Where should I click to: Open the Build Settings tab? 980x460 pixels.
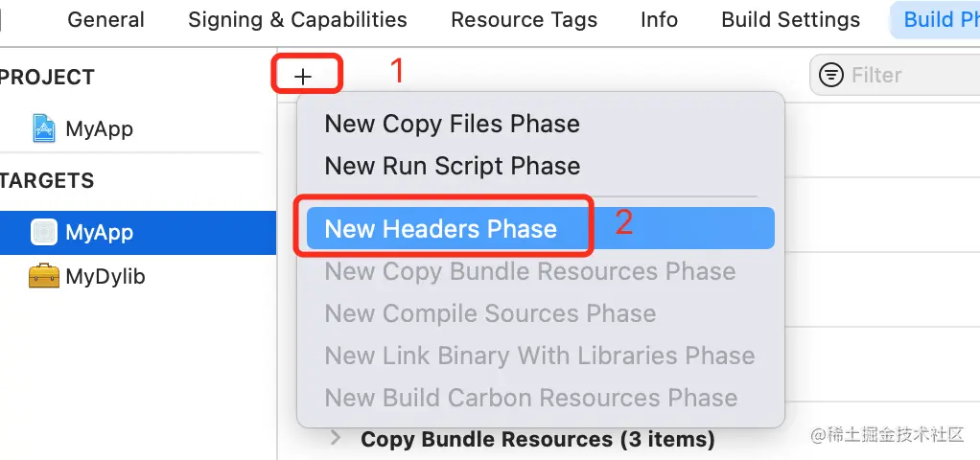790,19
